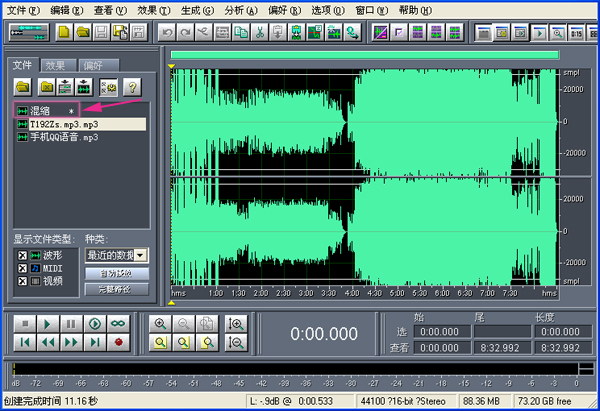The height and width of the screenshot is (411, 600).
Task: Undo the last edit with the curved arrow
Action: coord(167,32)
